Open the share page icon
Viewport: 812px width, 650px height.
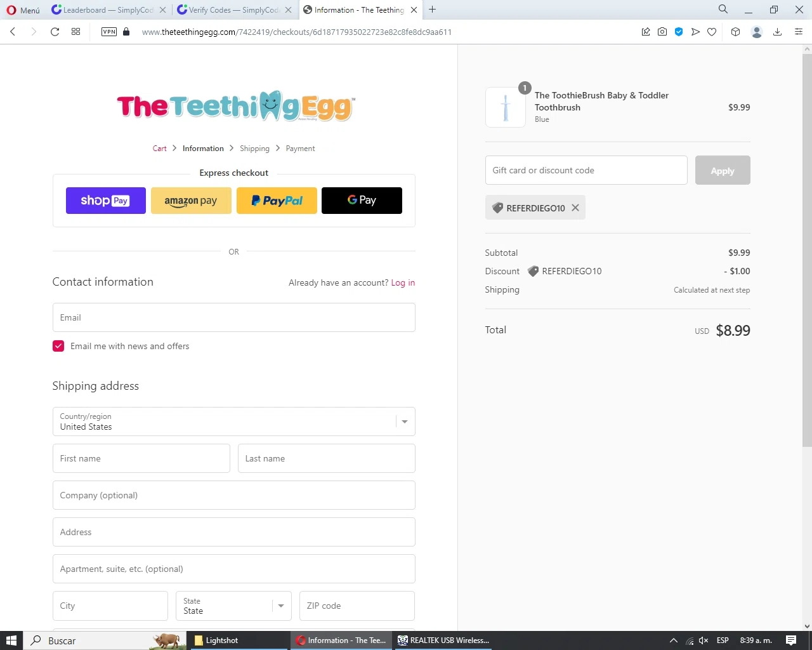point(646,32)
